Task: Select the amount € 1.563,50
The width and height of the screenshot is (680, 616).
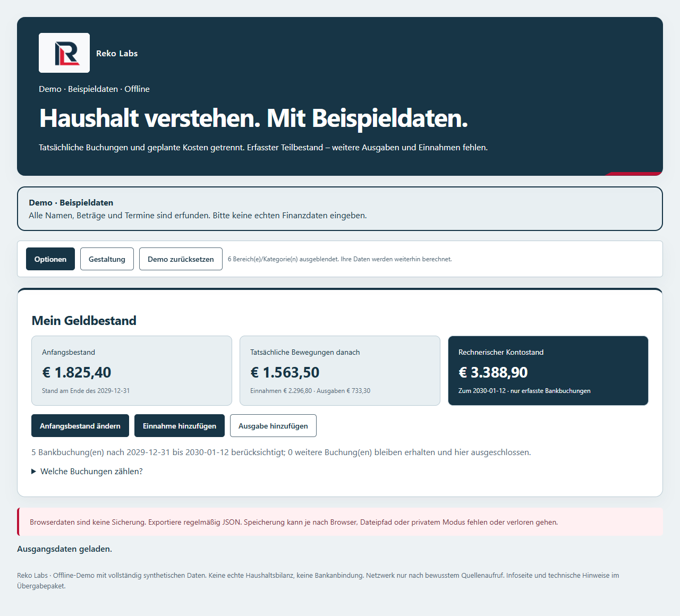Action: pyautogui.click(x=285, y=372)
